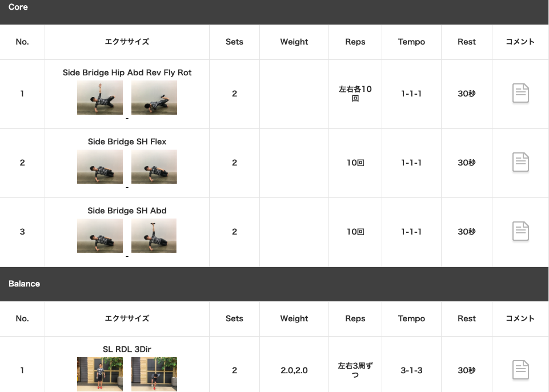
Task: Click second thumbnail of Side Bridge Hip Abd Rev Fly Rot
Action: tap(154, 98)
